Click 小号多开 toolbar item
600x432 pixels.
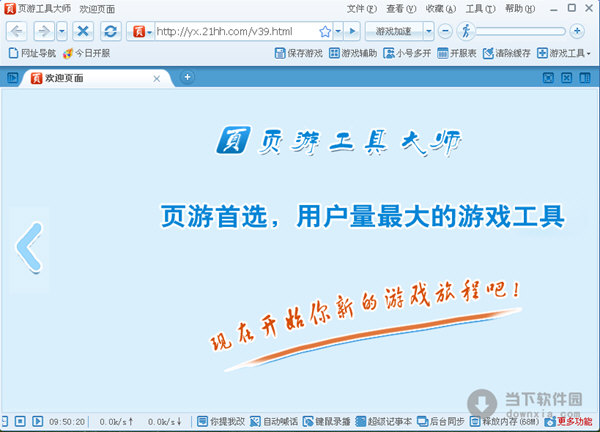(407, 53)
